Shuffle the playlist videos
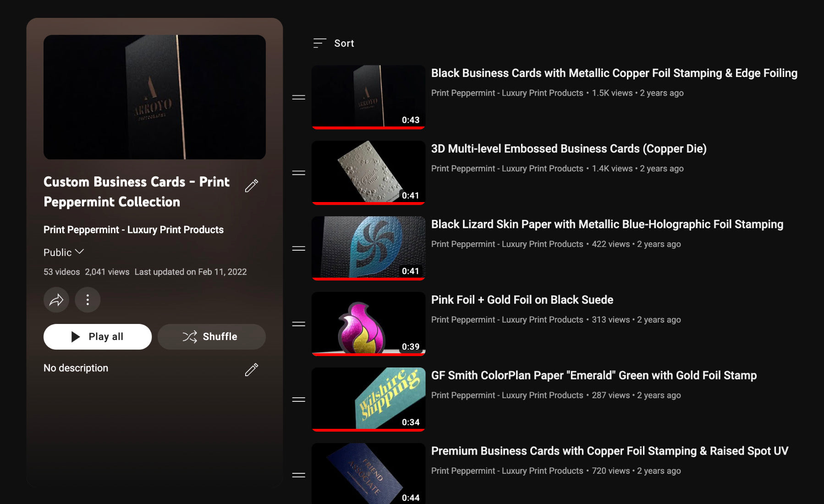The image size is (824, 504). [211, 337]
